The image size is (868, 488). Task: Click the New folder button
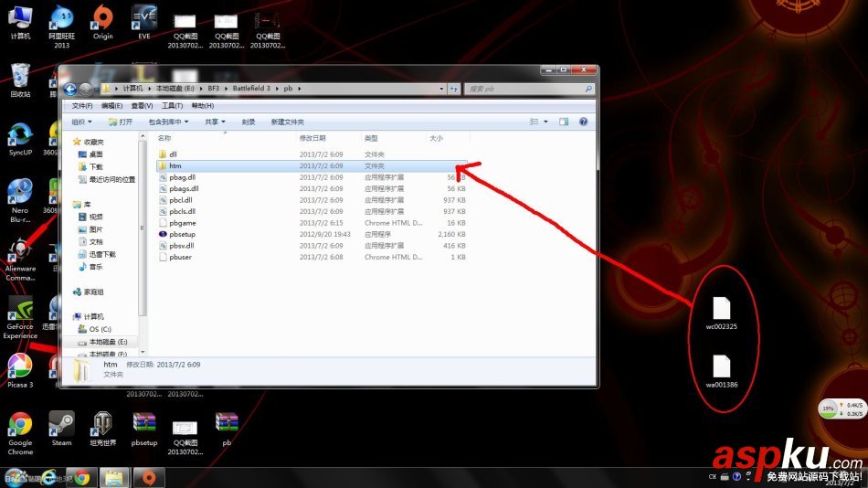[287, 122]
